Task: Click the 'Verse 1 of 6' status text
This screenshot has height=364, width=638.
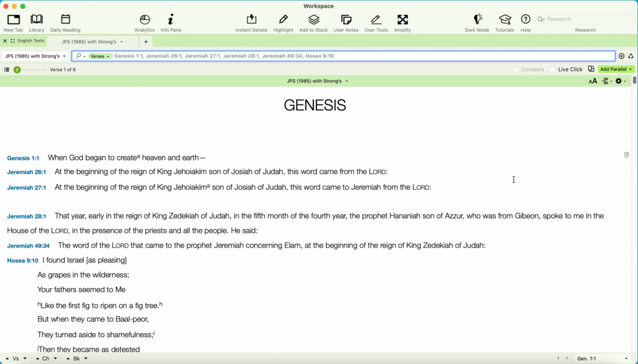Action: (63, 70)
